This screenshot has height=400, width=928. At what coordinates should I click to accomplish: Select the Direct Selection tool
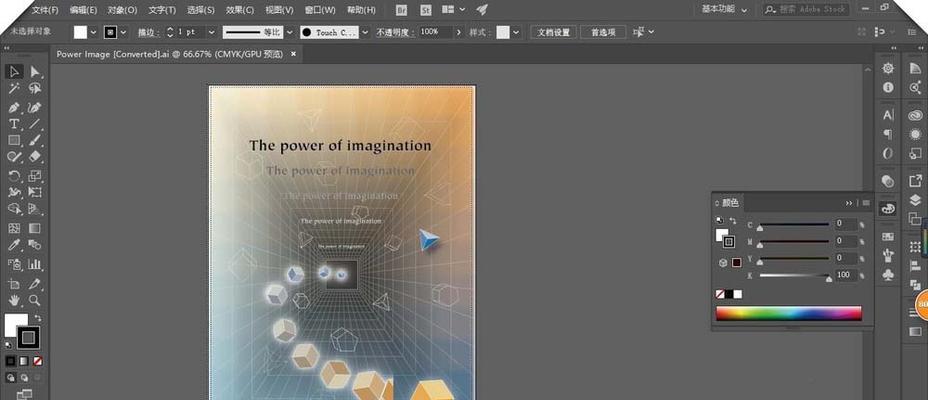[34, 72]
